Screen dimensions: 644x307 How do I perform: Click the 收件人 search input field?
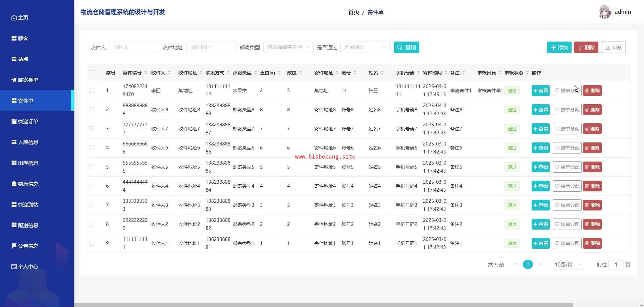134,47
